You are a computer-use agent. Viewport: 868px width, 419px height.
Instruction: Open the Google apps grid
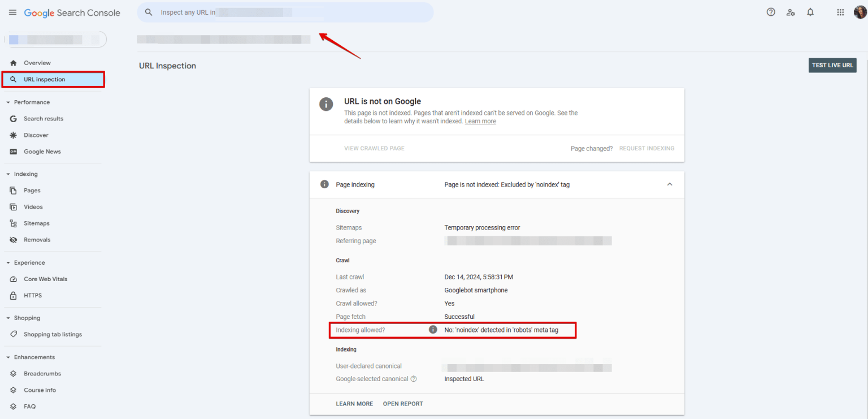pos(840,12)
